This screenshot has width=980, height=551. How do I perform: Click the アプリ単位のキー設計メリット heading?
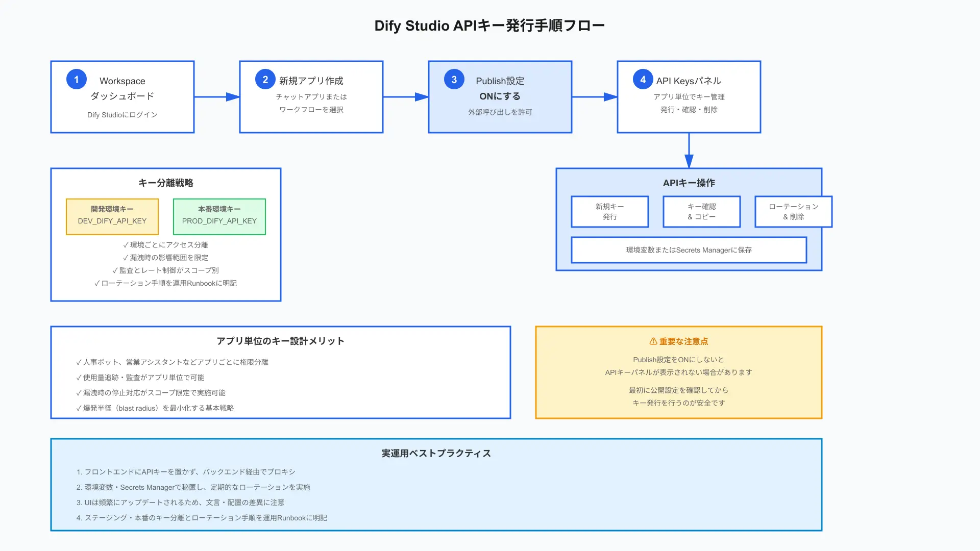tap(281, 341)
